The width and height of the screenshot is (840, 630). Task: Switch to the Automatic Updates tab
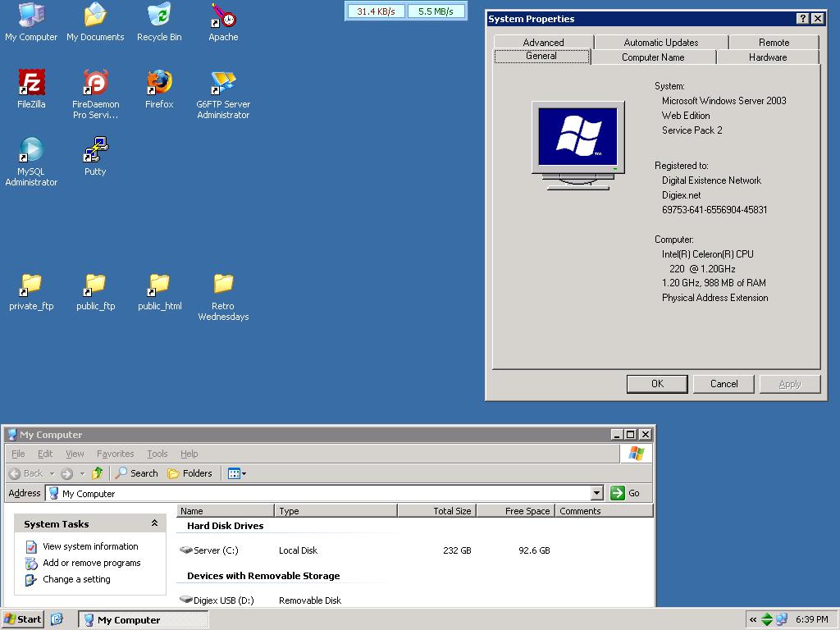[x=661, y=42]
